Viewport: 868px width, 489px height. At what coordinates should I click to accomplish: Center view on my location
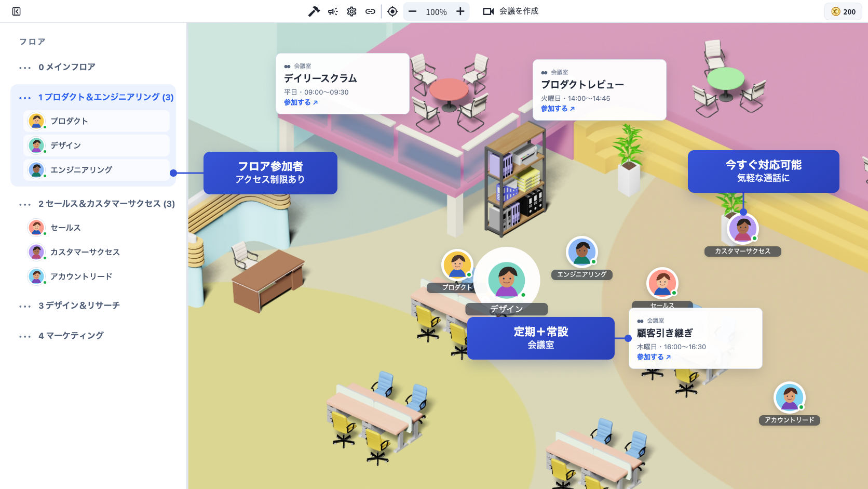click(x=392, y=11)
